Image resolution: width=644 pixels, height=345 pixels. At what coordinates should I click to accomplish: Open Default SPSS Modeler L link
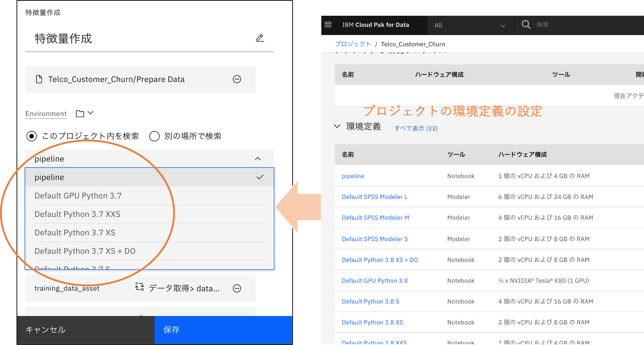tap(375, 197)
